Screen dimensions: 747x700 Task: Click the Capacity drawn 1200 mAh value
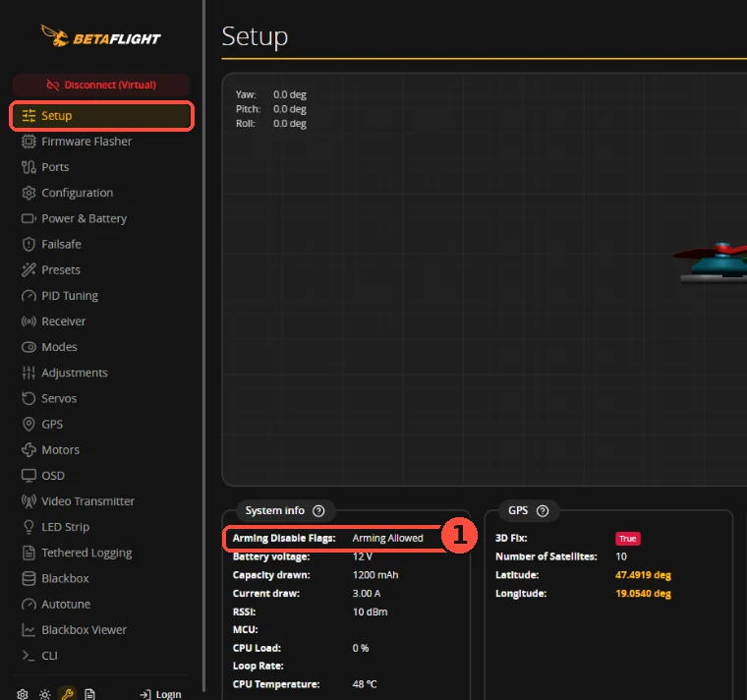pyautogui.click(x=375, y=575)
